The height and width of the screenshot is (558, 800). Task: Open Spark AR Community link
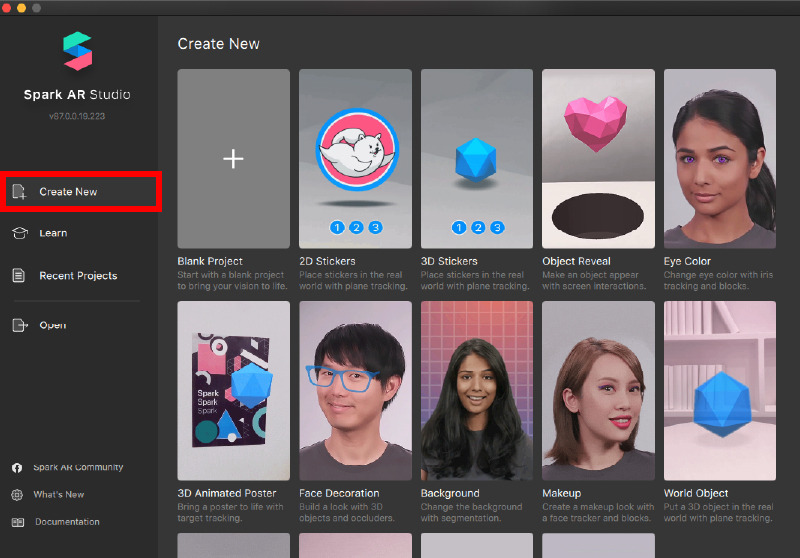coord(78,467)
